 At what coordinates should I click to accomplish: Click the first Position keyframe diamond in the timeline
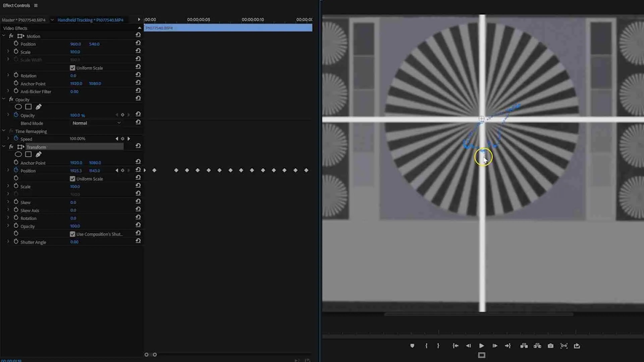(154, 170)
